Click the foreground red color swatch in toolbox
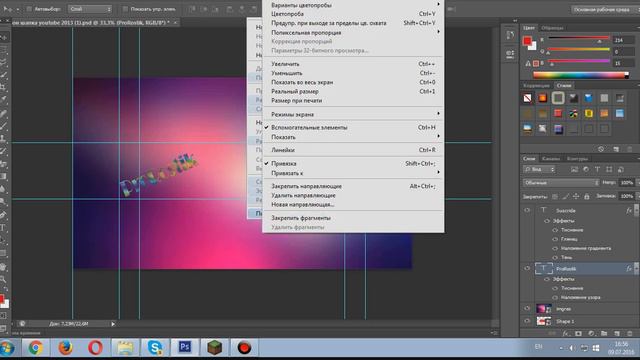 [x=2, y=298]
